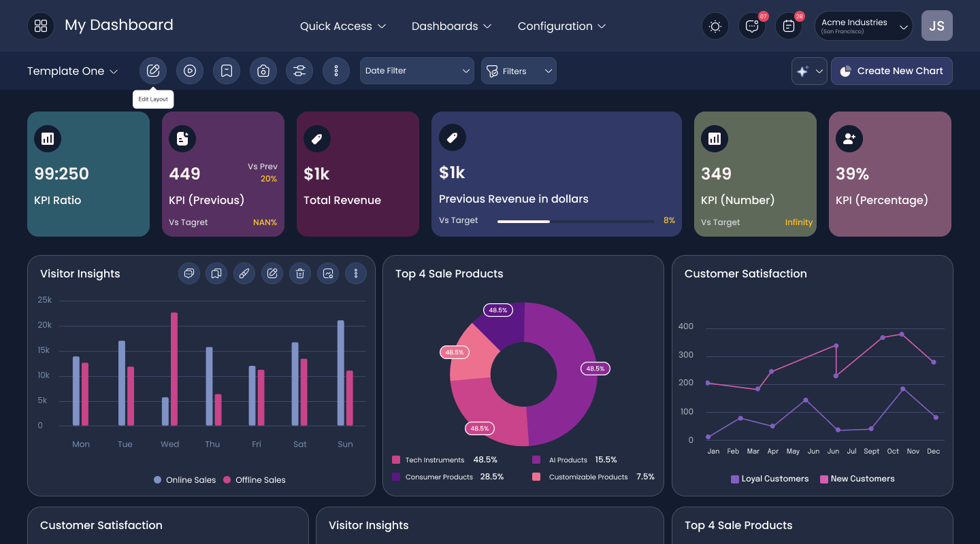This screenshot has width=980, height=544.
Task: Click the Create New Chart button
Action: click(x=892, y=71)
